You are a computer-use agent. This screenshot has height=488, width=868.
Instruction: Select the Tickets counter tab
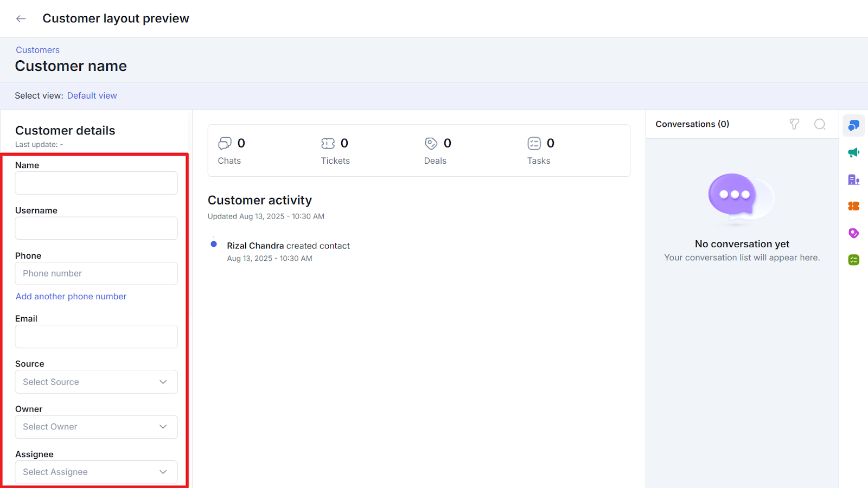point(335,151)
